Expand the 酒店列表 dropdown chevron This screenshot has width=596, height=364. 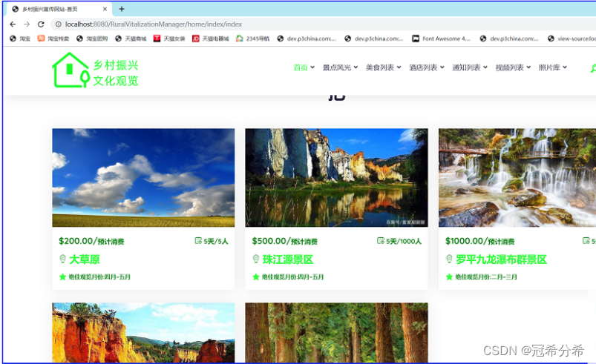(x=442, y=67)
